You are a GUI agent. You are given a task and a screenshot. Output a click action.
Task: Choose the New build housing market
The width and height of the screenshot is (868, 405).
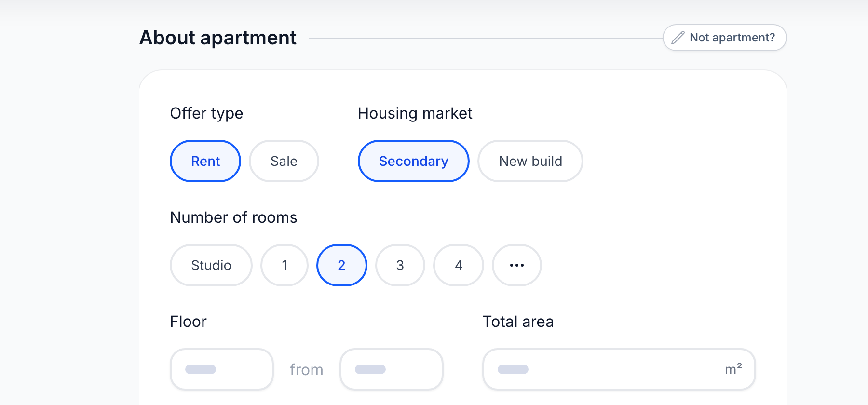click(x=530, y=161)
